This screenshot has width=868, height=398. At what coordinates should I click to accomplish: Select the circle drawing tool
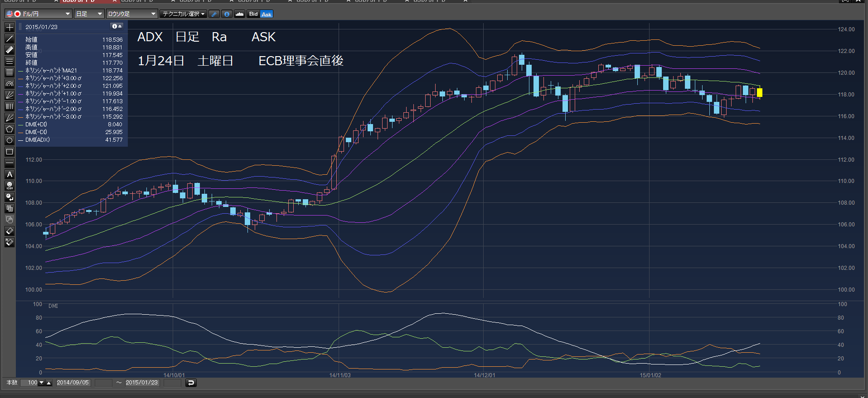tap(10, 140)
